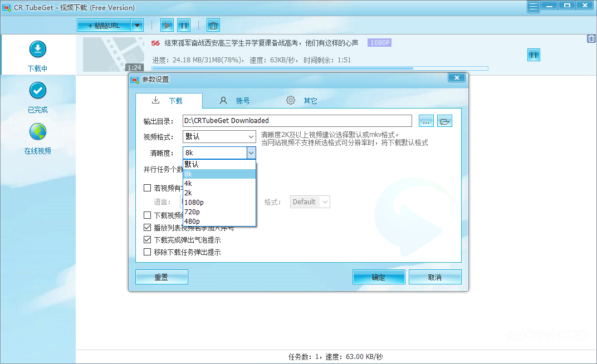Open the Online Video (在线视频) globe icon
The height and width of the screenshot is (364, 597).
click(38, 132)
